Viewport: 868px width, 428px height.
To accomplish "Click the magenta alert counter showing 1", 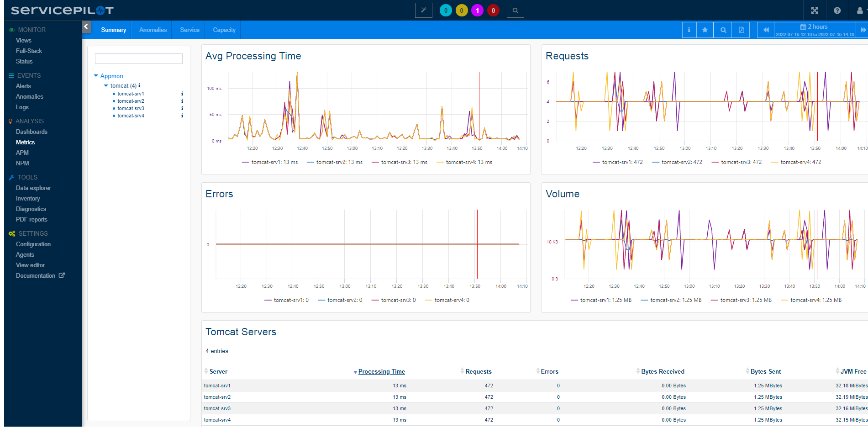I will (x=477, y=11).
